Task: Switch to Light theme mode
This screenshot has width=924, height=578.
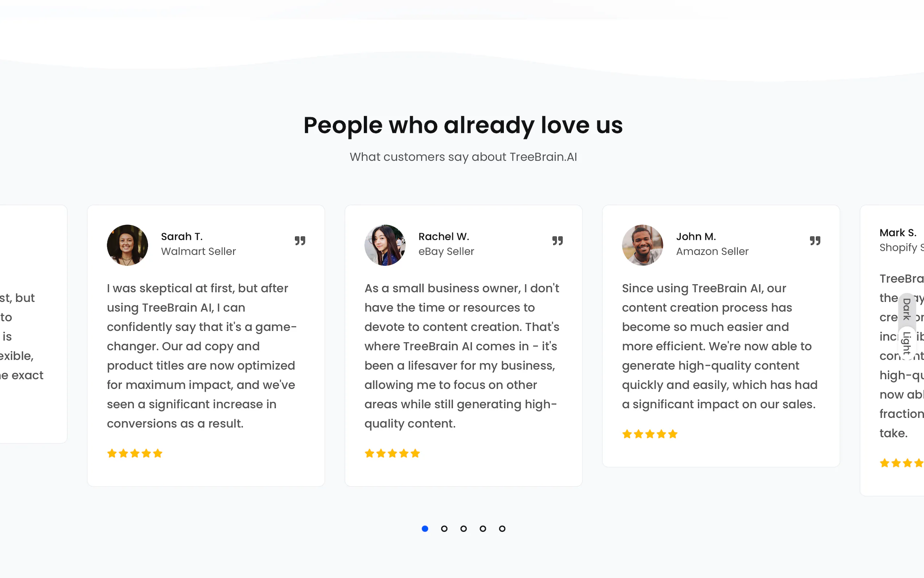Action: [x=907, y=343]
